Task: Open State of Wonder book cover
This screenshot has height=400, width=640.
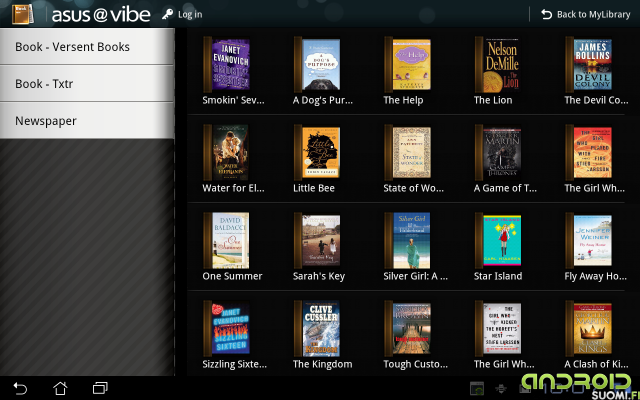Action: pos(408,152)
